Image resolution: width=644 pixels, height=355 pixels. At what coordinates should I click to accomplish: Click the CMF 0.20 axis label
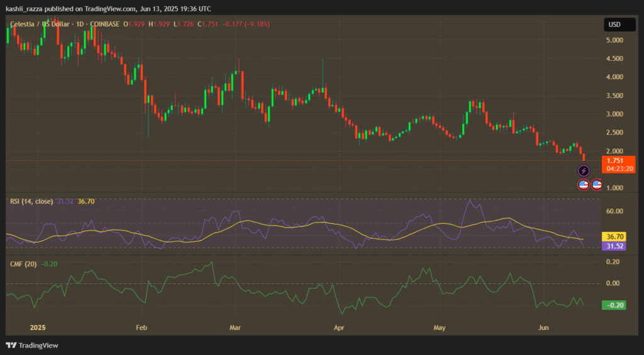click(613, 262)
